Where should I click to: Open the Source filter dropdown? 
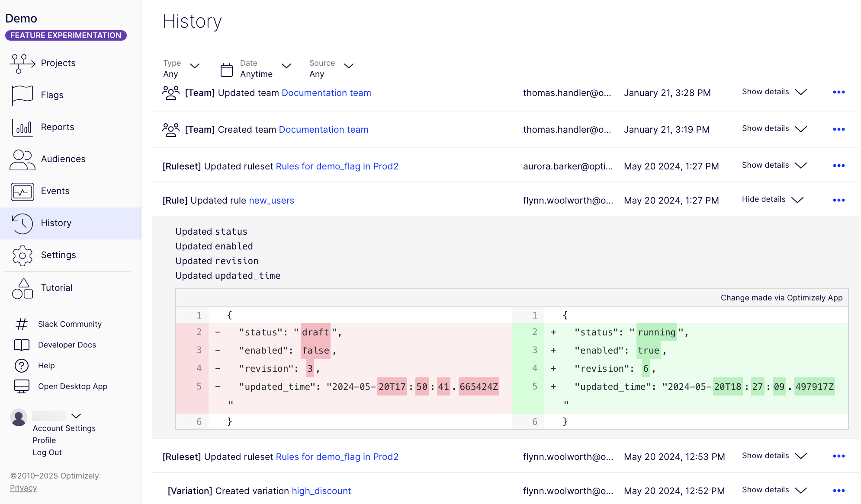point(349,66)
